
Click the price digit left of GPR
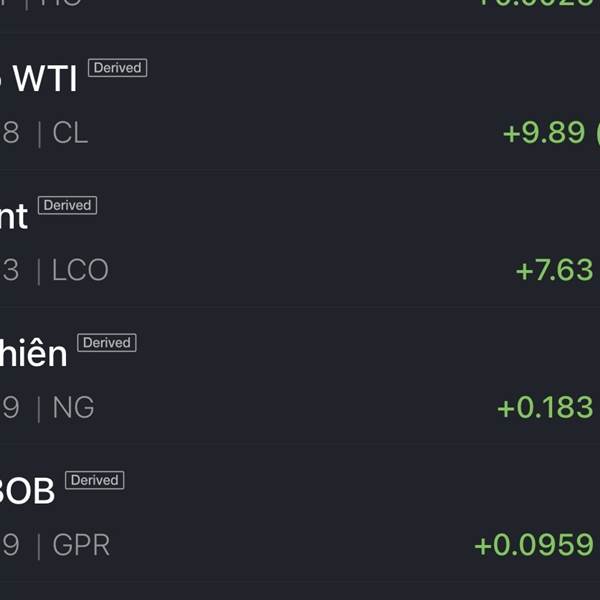pos(10,545)
